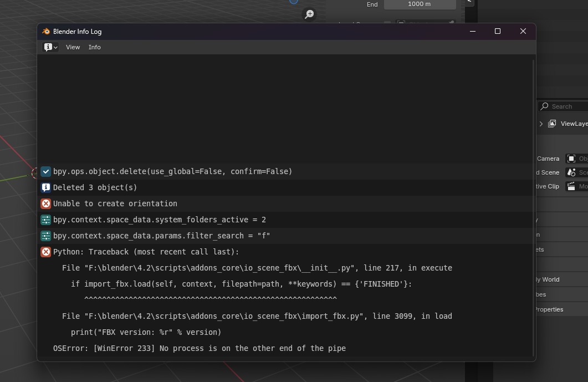Click the OSError WinError 233 line
The width and height of the screenshot is (588, 382).
(200, 348)
